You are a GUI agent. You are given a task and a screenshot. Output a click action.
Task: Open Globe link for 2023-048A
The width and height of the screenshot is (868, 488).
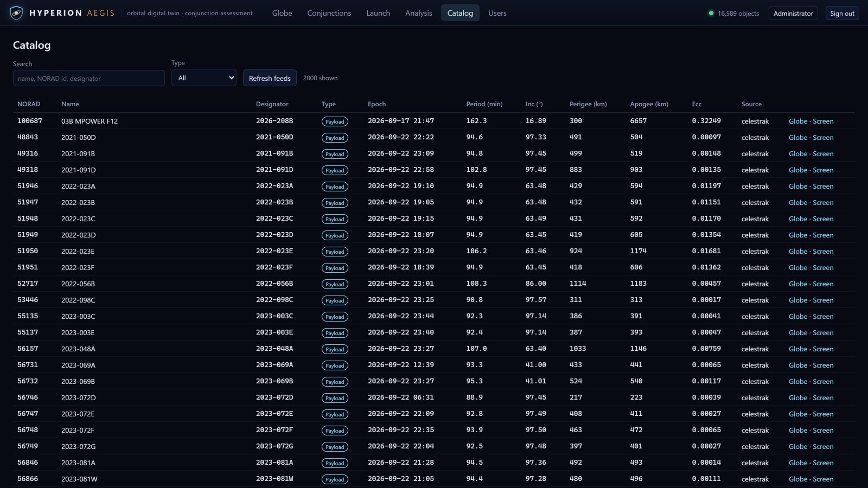coord(797,349)
